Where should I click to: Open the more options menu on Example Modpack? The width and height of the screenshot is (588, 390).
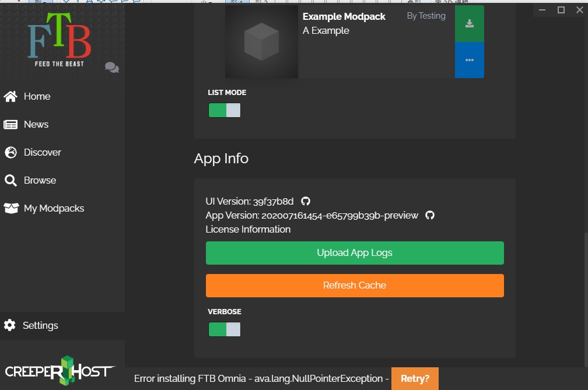tap(470, 60)
